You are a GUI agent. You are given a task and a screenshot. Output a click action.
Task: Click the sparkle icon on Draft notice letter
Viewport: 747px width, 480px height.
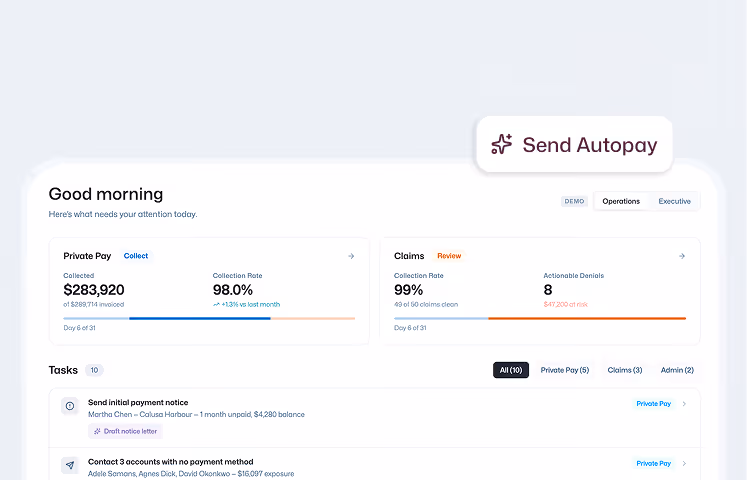97,431
